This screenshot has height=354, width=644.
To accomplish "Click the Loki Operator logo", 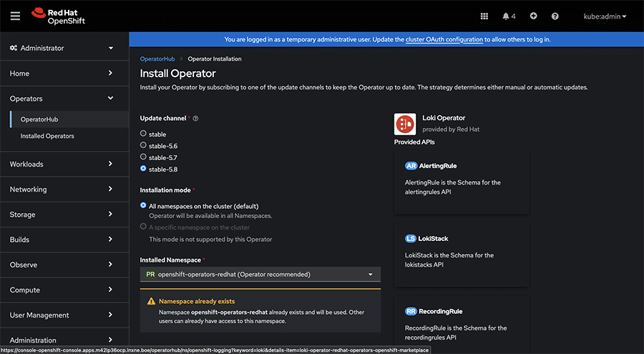I will click(405, 124).
